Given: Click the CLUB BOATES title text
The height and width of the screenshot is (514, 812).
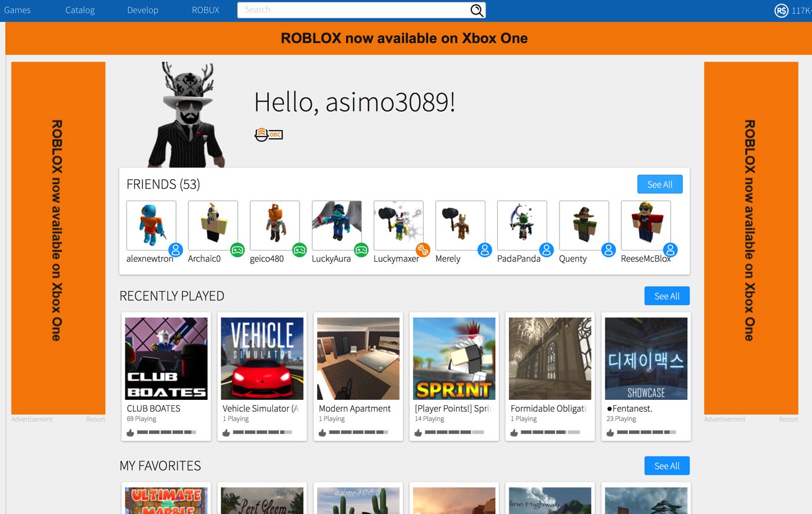Looking at the screenshot, I should coord(154,408).
